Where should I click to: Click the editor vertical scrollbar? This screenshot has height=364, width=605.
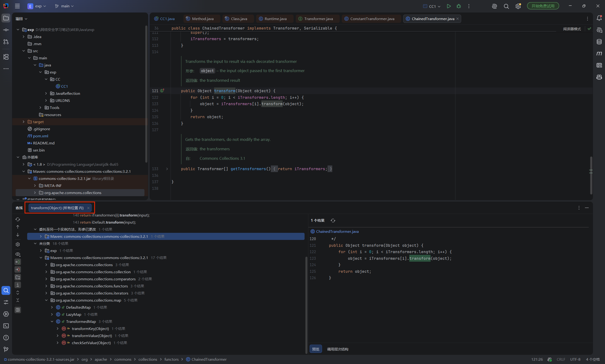click(x=591, y=175)
